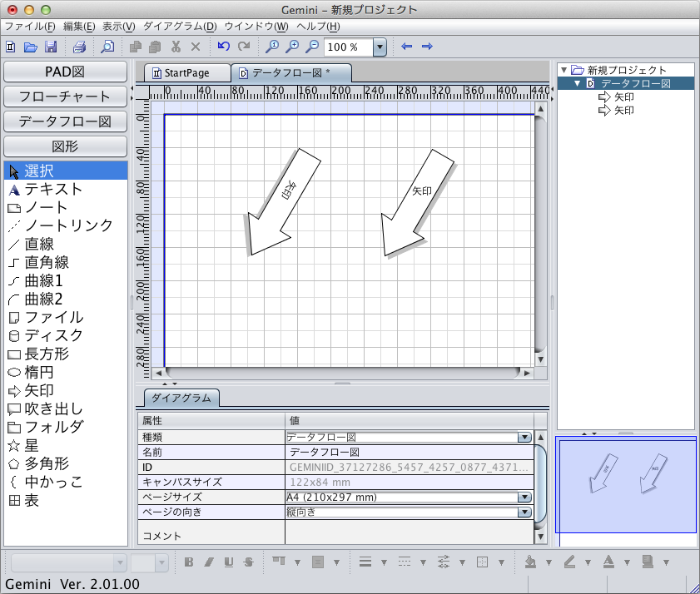Select the 中かっこ brace tool
Image resolution: width=700 pixels, height=594 pixels.
66,482
